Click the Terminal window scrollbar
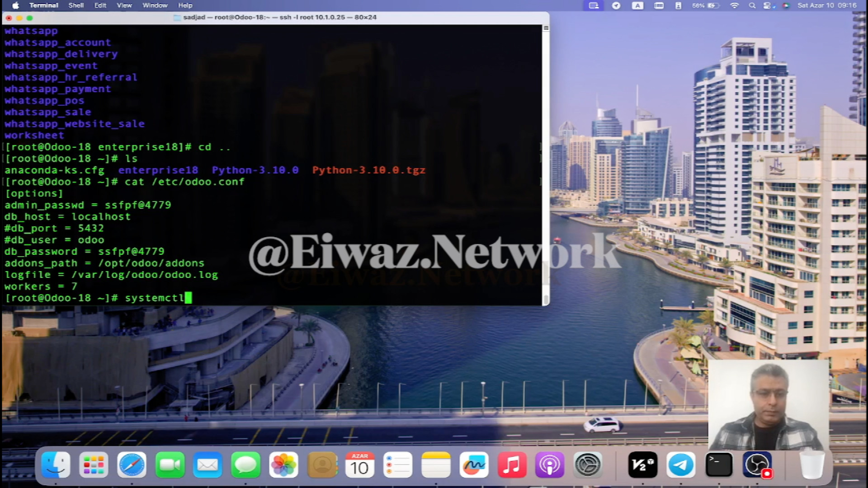The height and width of the screenshot is (488, 868). coord(546,300)
